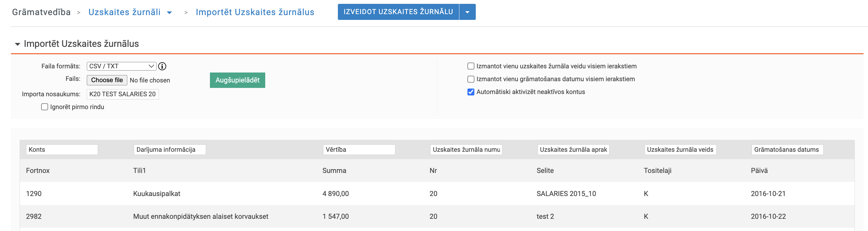Click the Kuukausipalkat cell
The width and height of the screenshot is (868, 231).
point(157,194)
